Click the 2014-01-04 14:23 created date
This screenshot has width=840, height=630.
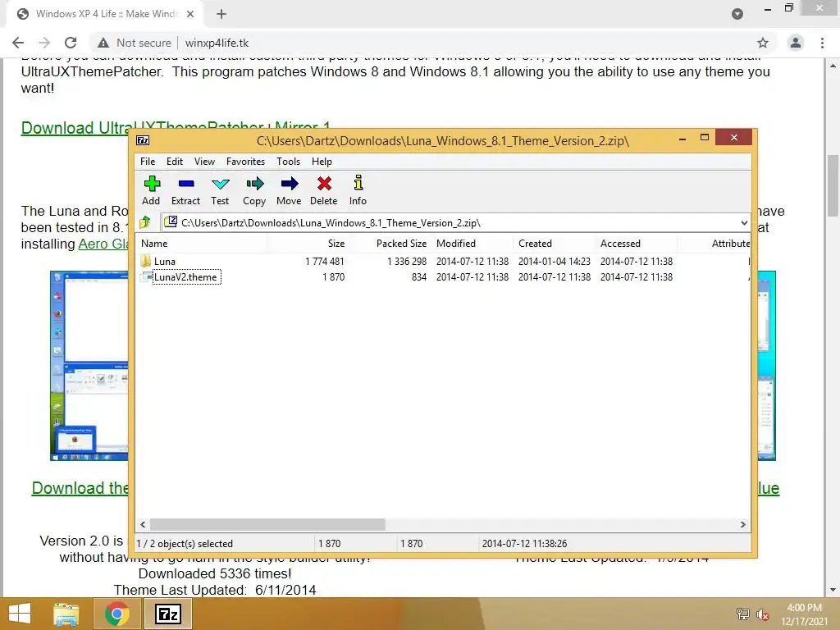pos(555,262)
